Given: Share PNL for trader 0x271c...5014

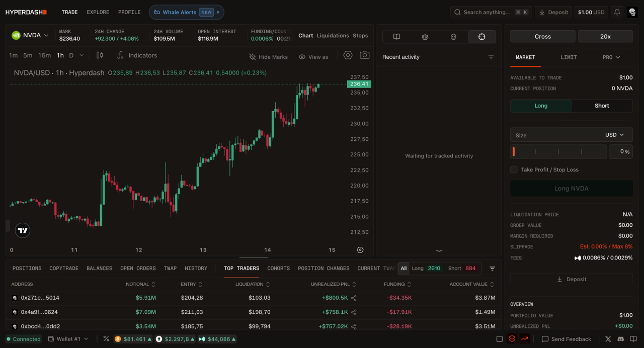Looking at the screenshot, I should click(354, 298).
